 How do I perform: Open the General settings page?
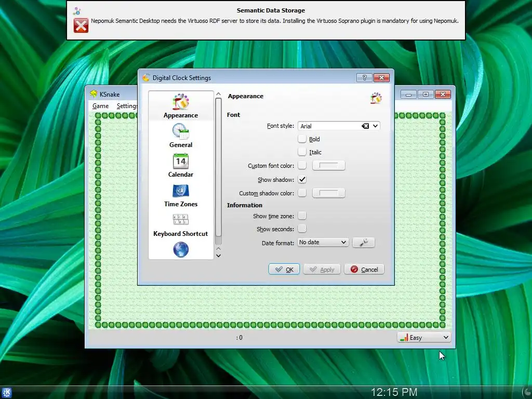tap(180, 136)
